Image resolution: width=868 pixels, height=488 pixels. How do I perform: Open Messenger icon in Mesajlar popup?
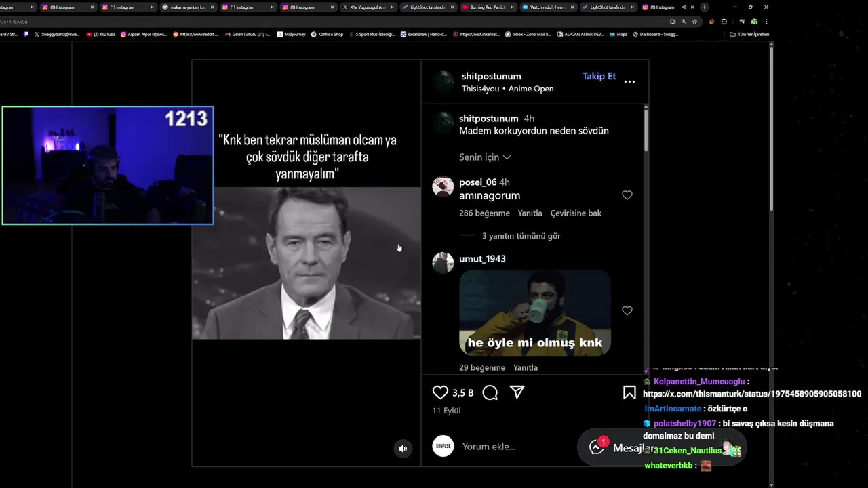pos(597,447)
